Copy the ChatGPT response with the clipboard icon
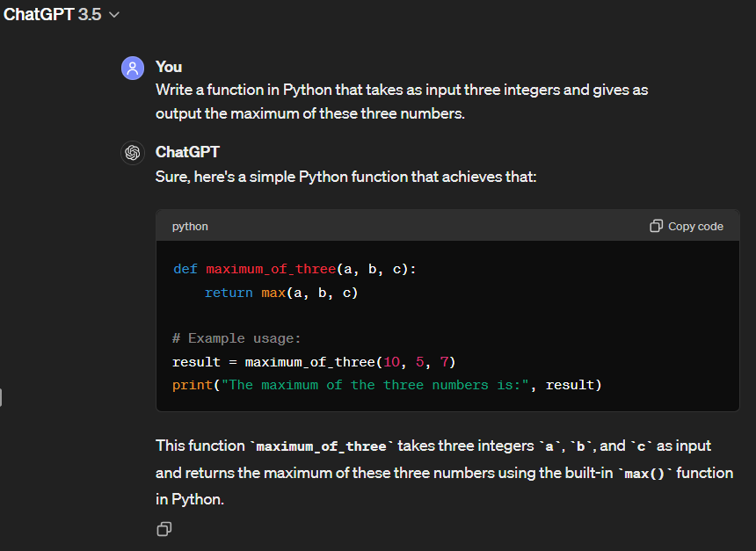 pos(164,529)
